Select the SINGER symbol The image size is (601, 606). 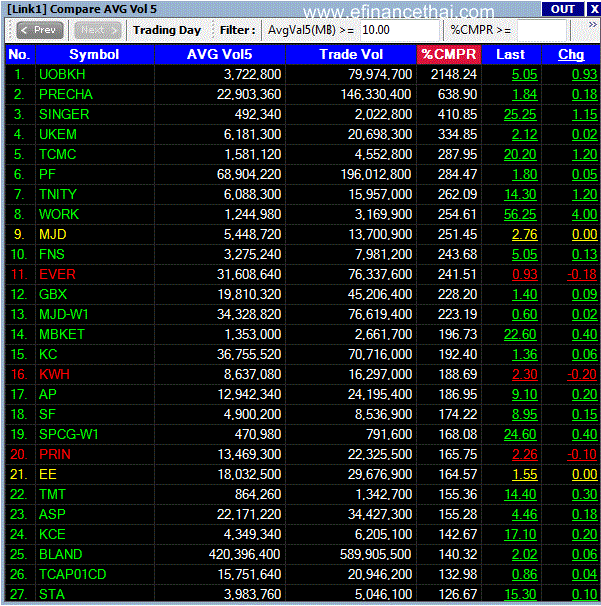(64, 115)
